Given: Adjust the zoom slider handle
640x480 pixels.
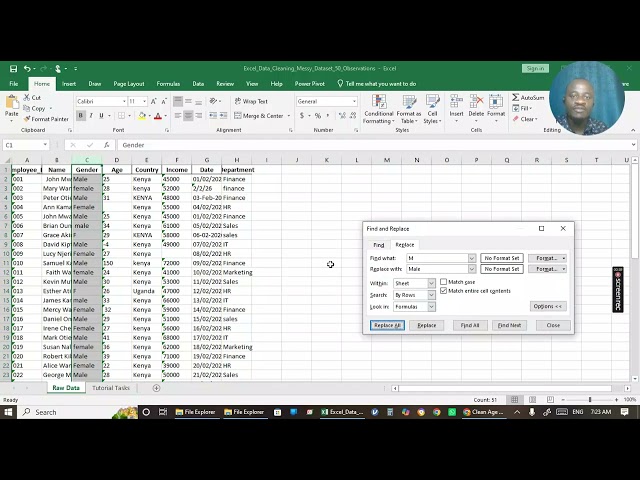Looking at the screenshot, I should [590, 400].
